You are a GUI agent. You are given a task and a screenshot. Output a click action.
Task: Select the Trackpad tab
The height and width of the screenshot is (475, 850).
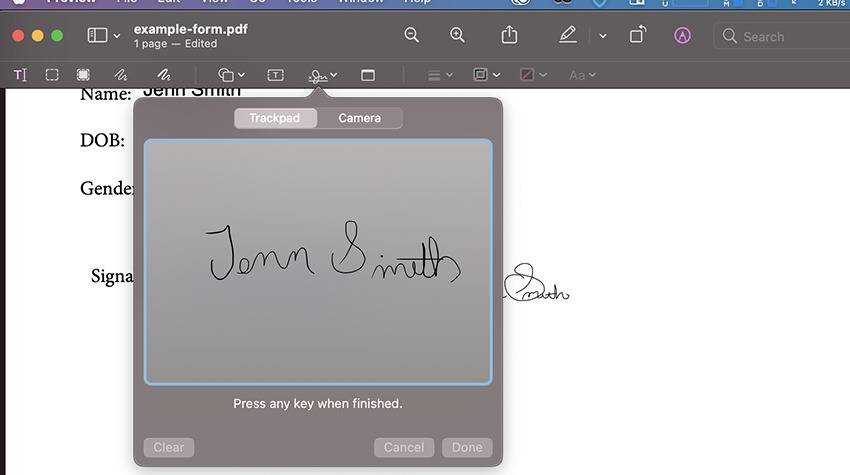[x=274, y=118]
